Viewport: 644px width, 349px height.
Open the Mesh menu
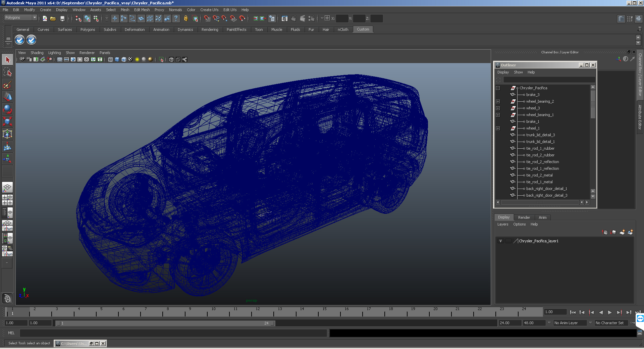(x=125, y=10)
